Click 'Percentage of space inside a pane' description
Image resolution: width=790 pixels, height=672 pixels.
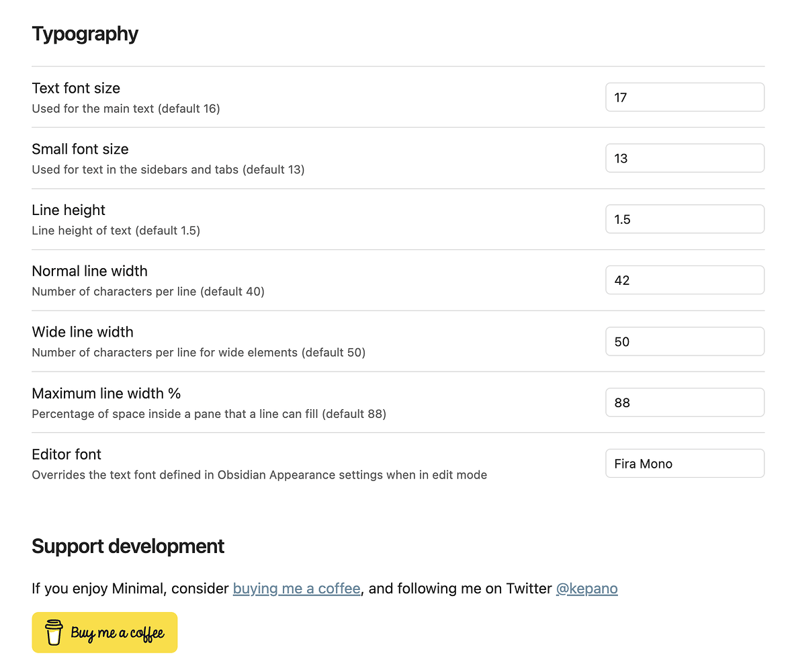209,415
